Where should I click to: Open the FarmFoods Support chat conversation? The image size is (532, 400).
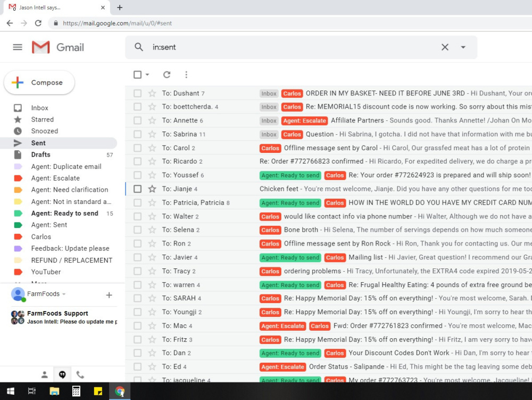click(64, 317)
